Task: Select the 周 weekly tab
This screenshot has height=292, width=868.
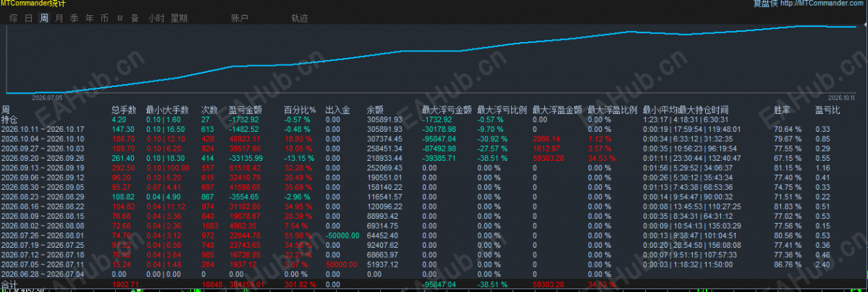Action: click(x=43, y=18)
